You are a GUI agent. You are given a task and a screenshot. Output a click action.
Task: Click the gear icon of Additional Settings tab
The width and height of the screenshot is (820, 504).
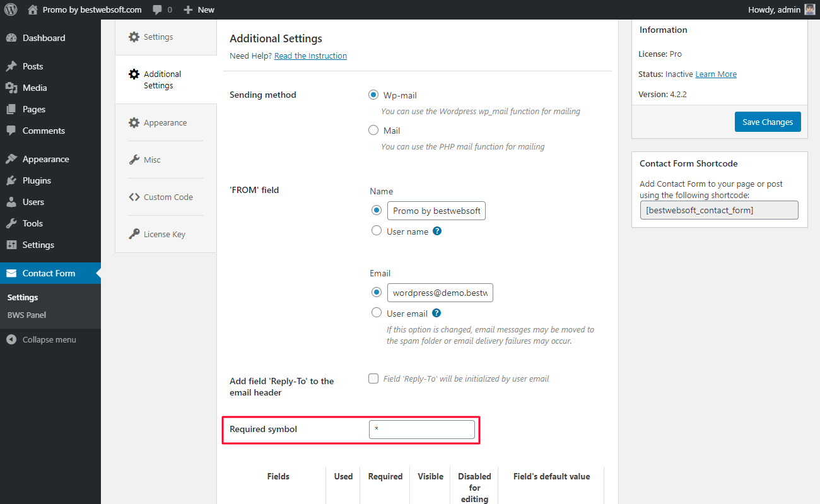tap(134, 74)
